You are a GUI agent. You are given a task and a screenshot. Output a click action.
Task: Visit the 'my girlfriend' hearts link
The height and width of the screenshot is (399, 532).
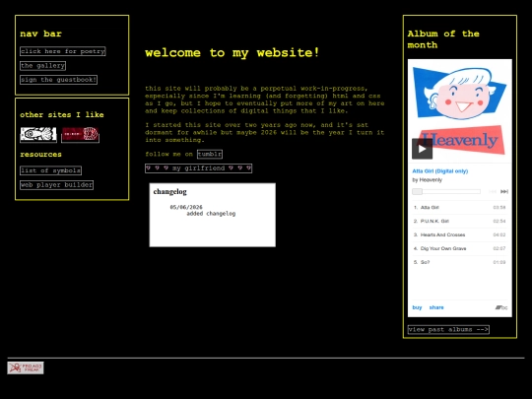click(x=198, y=168)
